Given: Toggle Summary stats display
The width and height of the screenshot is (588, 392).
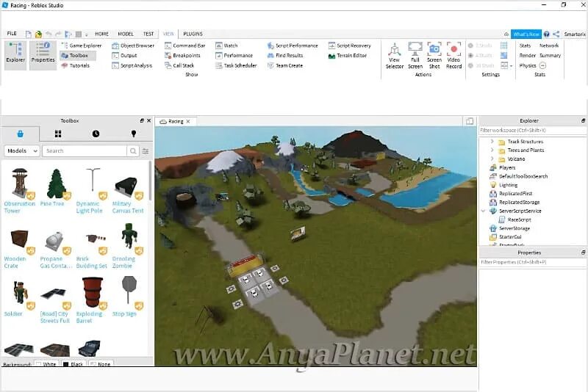Looking at the screenshot, I should [x=550, y=55].
